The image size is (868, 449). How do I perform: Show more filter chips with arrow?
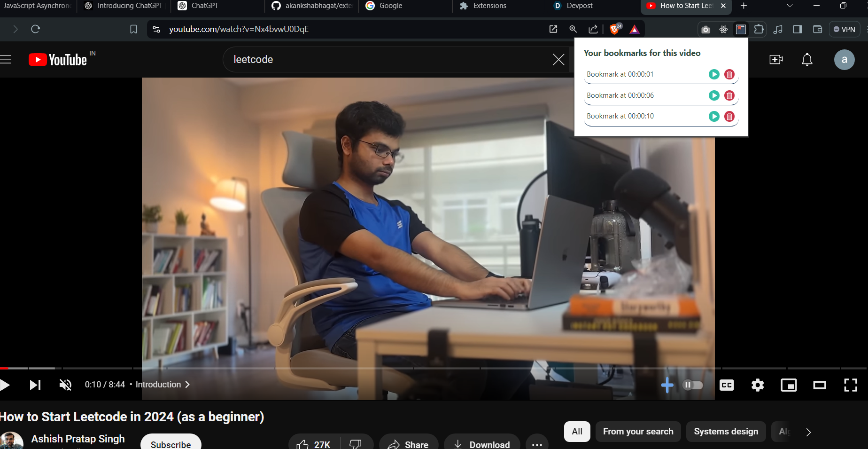coord(808,432)
